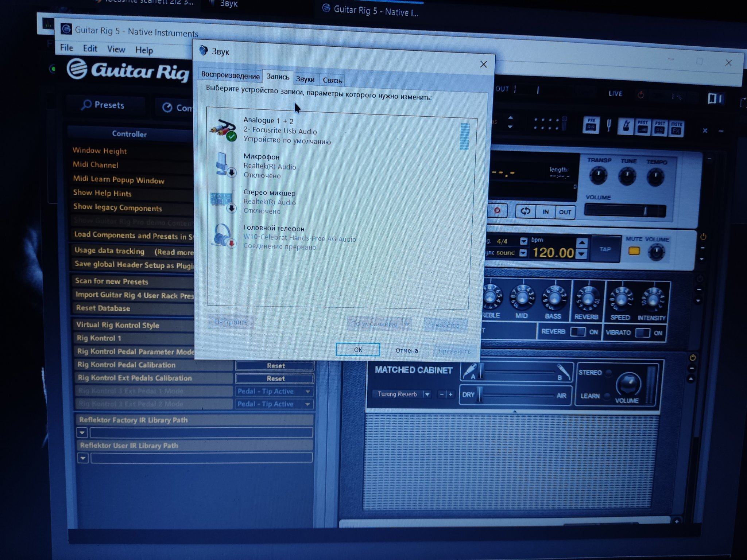The image size is (747, 560).
Task: Toggle the POST tapedeck icon
Action: pos(659,128)
